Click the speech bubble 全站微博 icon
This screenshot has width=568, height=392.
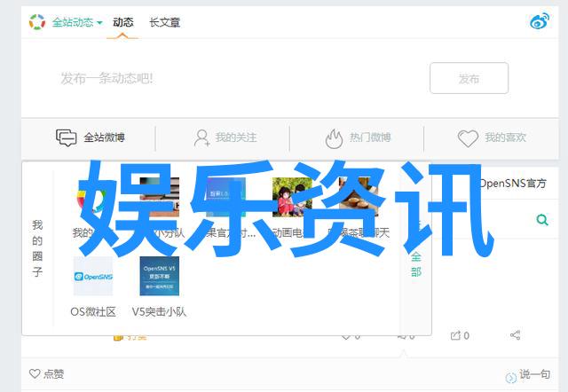tap(67, 137)
